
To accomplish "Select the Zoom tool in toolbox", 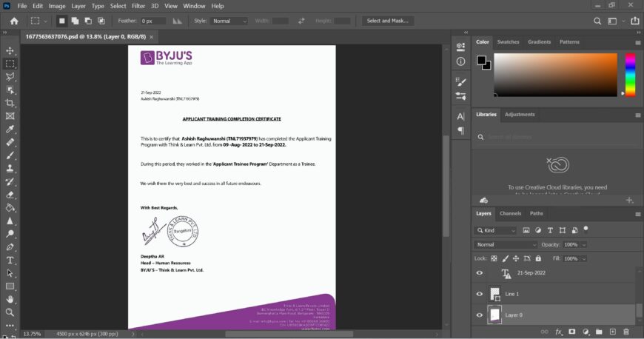I will click(x=10, y=312).
